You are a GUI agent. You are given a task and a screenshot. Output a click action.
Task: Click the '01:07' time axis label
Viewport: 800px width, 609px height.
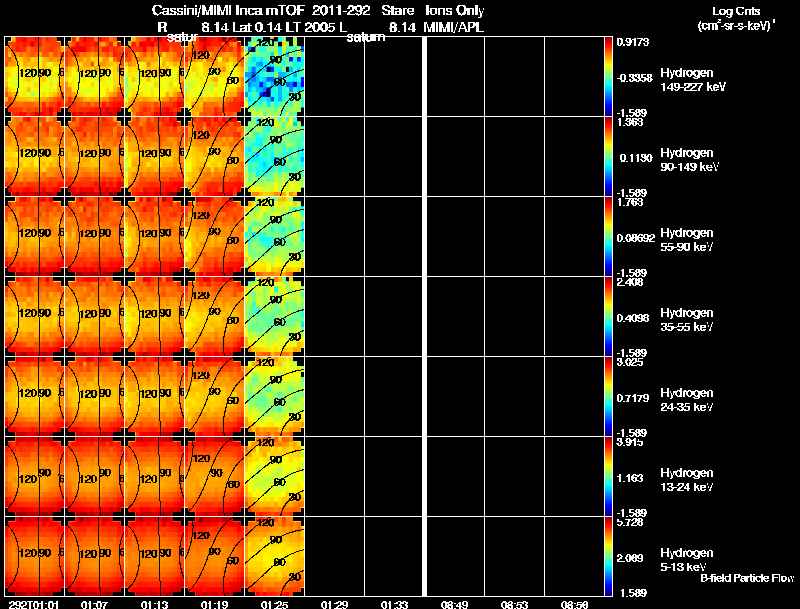(x=94, y=604)
